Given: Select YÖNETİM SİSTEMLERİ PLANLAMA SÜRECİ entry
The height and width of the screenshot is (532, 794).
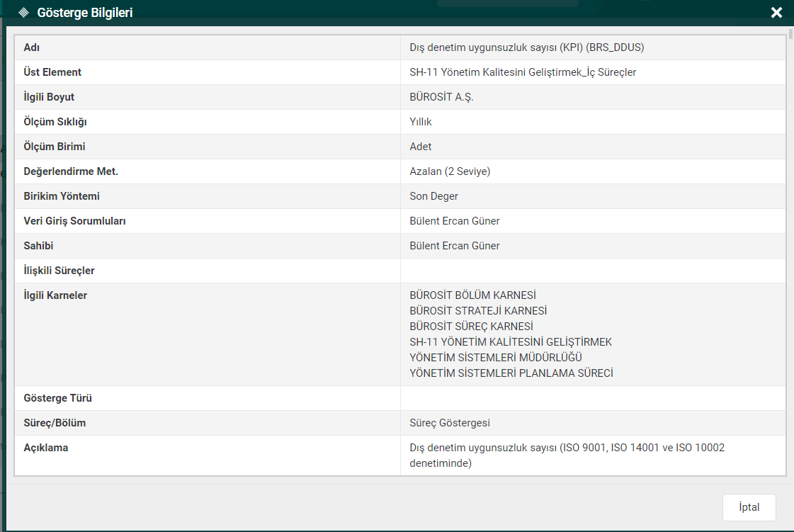Looking at the screenshot, I should tap(511, 373).
